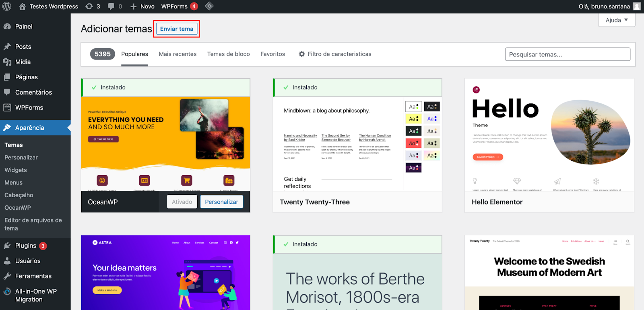Switch to the Mais recentes tab
Image resolution: width=644 pixels, height=310 pixels.
click(x=178, y=54)
